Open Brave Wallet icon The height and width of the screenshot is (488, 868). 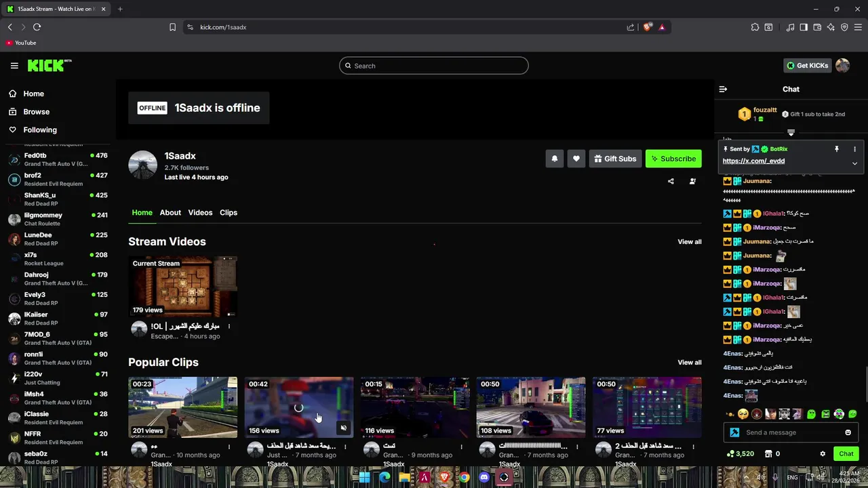(x=817, y=27)
